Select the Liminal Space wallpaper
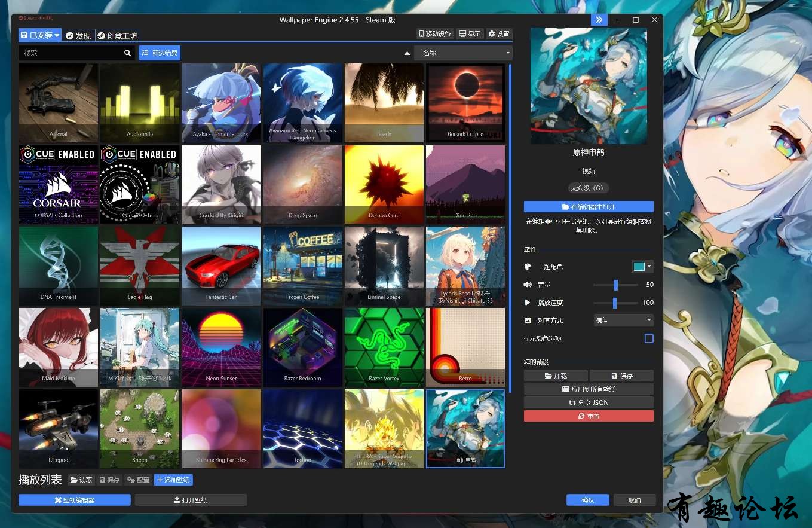The image size is (812, 528). tap(384, 265)
